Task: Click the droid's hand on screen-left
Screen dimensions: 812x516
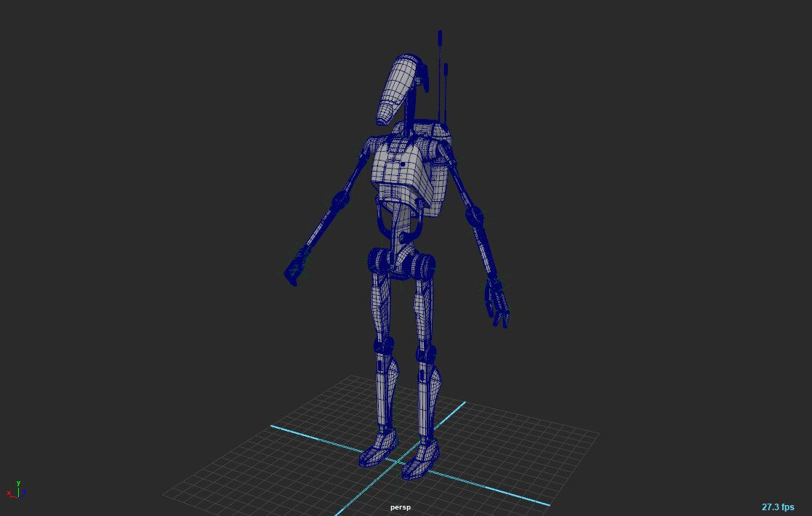Action: coord(295,268)
